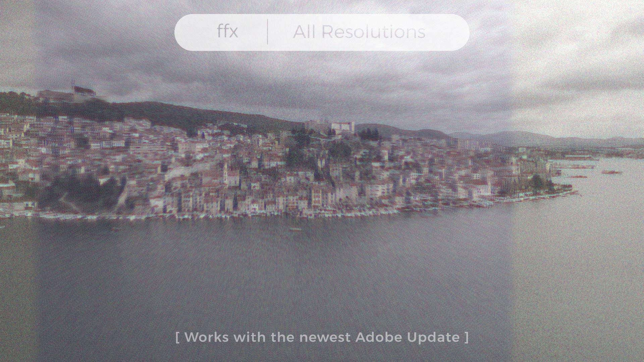
Task: Click the hilltop fortress at upper left
Action: (x=84, y=91)
